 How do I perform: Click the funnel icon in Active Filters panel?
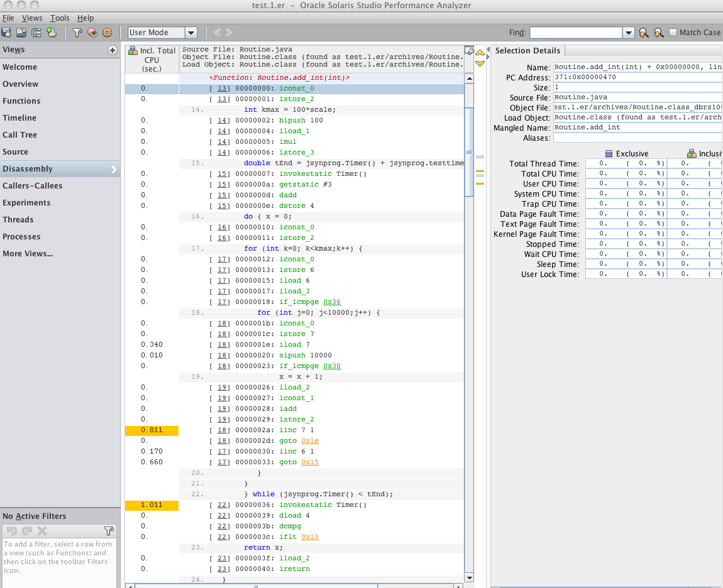tap(109, 531)
